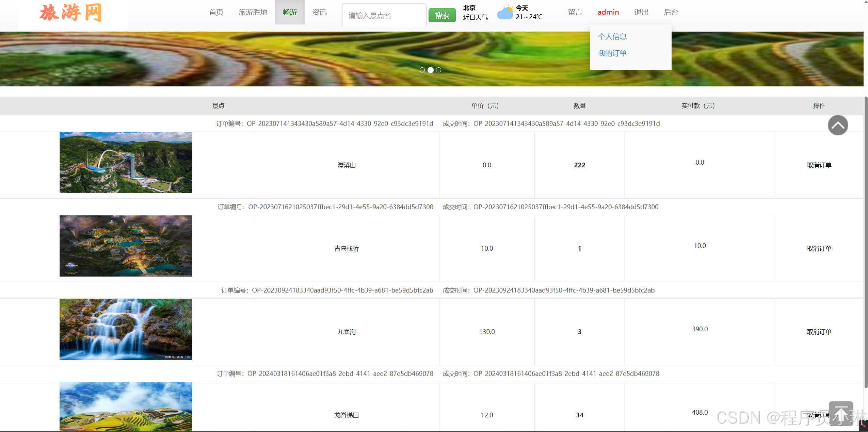Select the third carousel indicator dot

(439, 70)
